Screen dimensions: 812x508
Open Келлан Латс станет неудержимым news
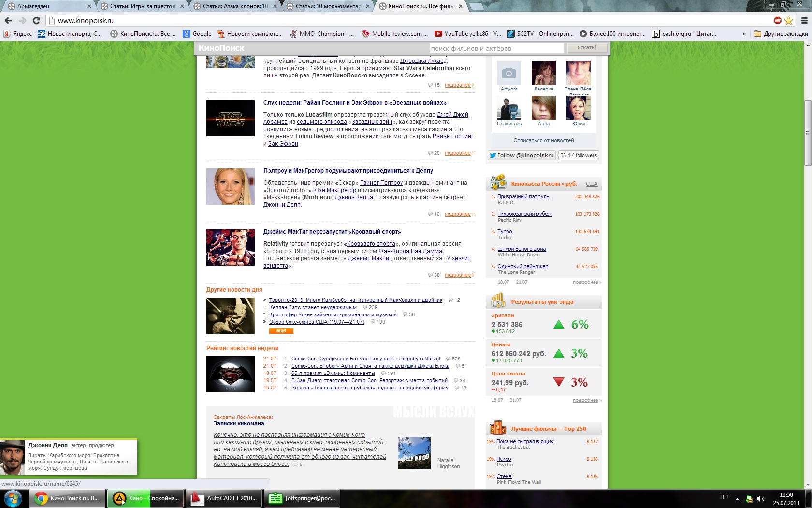[313, 307]
